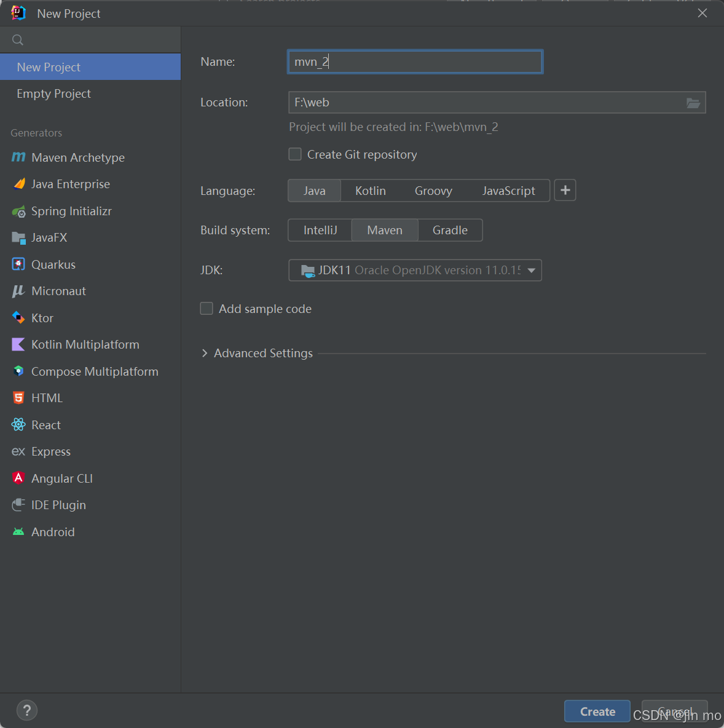Click the Maven Archetype m icon
The height and width of the screenshot is (728, 724).
pos(18,157)
